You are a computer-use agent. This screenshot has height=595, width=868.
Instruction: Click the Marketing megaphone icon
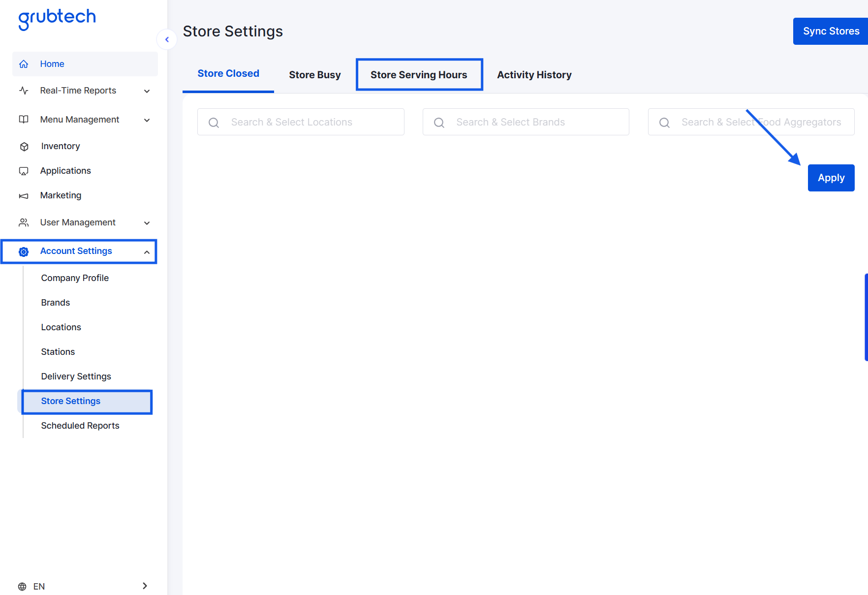pos(24,195)
